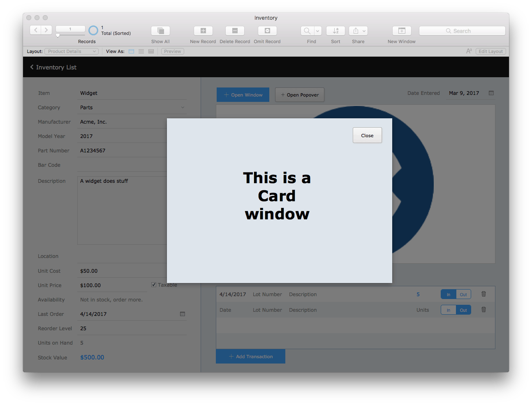This screenshot has width=532, height=405.
Task: Click the Add Transaction button
Action: coord(250,356)
